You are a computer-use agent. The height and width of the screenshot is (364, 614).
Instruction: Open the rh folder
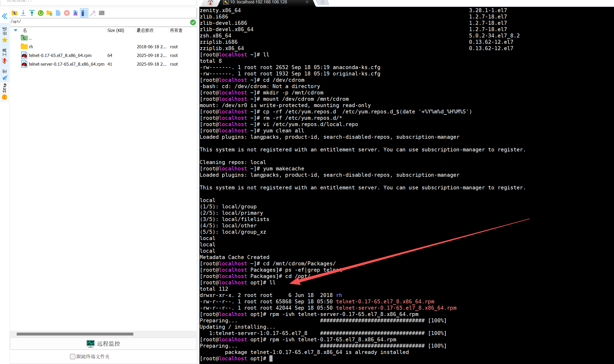(x=31, y=47)
